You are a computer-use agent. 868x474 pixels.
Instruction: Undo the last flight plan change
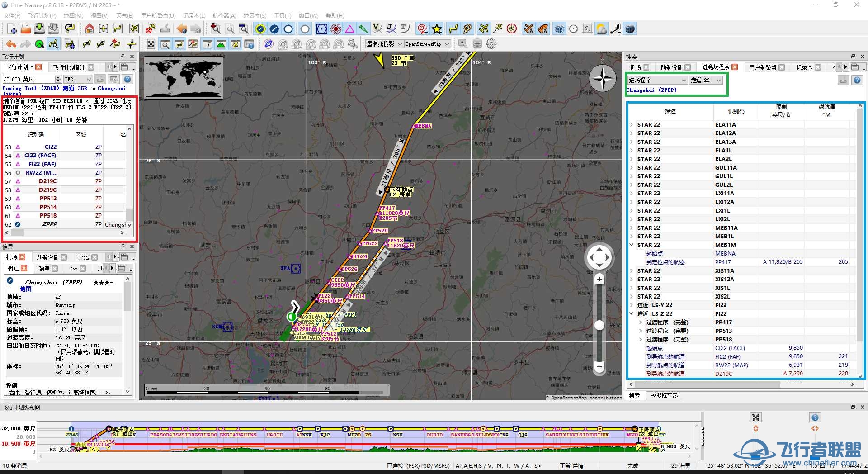[x=11, y=44]
